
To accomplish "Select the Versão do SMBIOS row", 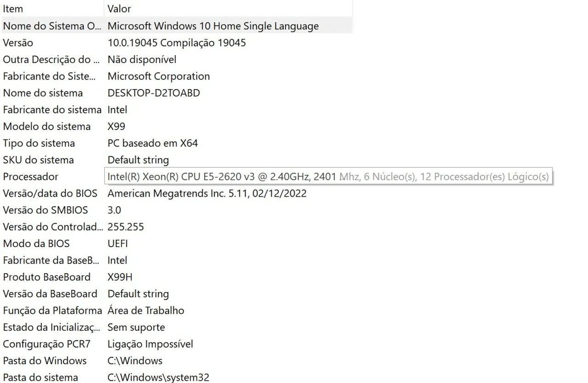I will pos(176,210).
